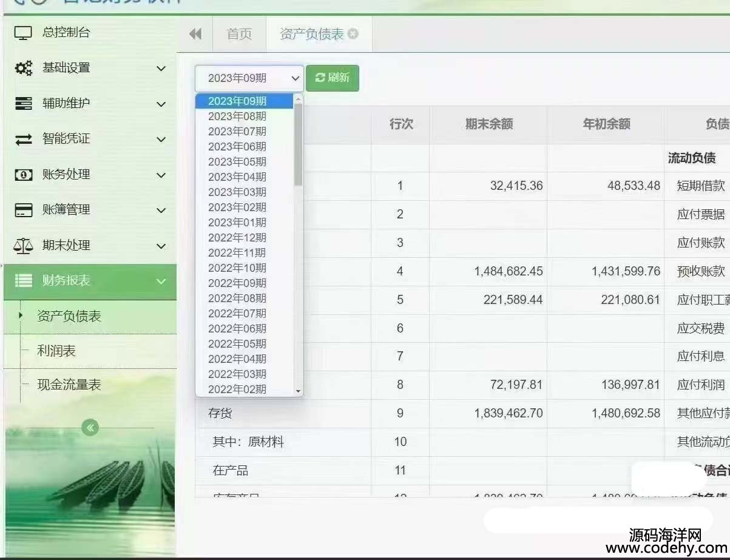
Task: Click the 刷新 refresh button
Action: (333, 78)
